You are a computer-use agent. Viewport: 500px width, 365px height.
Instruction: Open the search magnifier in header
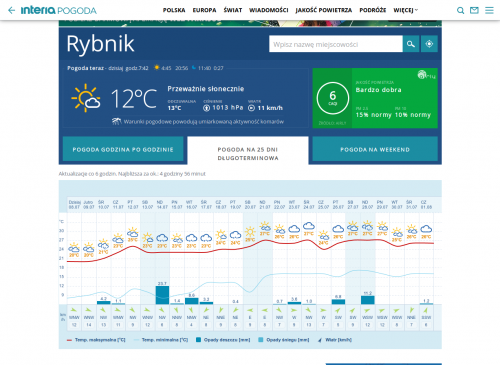click(460, 10)
